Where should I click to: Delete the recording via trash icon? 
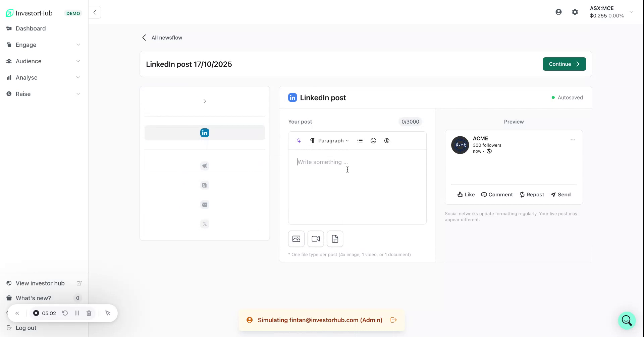tap(89, 313)
